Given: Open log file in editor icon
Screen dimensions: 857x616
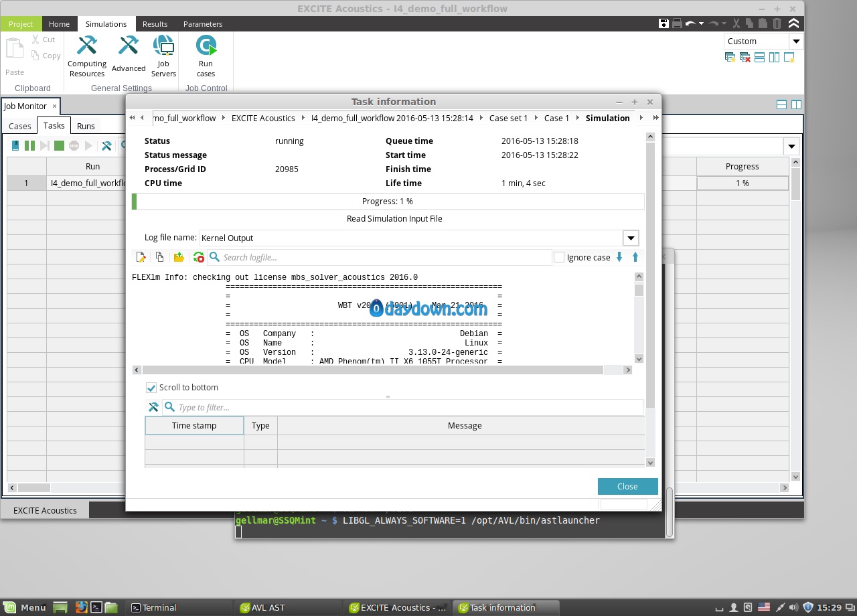Looking at the screenshot, I should [x=141, y=257].
